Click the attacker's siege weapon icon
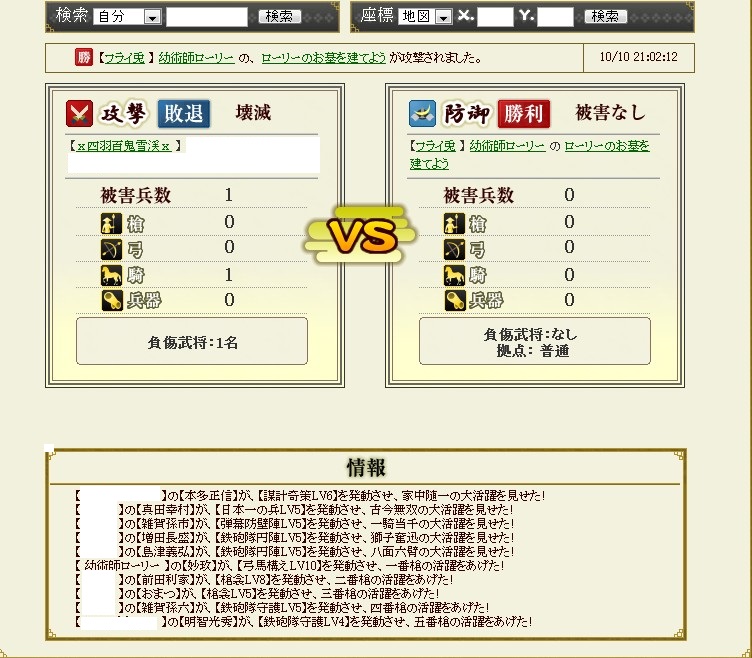 [x=111, y=301]
